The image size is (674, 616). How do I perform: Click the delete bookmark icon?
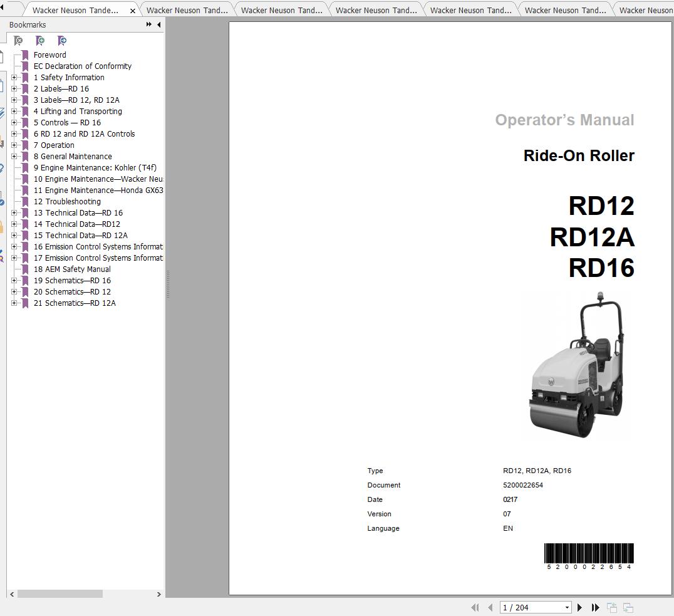18,40
